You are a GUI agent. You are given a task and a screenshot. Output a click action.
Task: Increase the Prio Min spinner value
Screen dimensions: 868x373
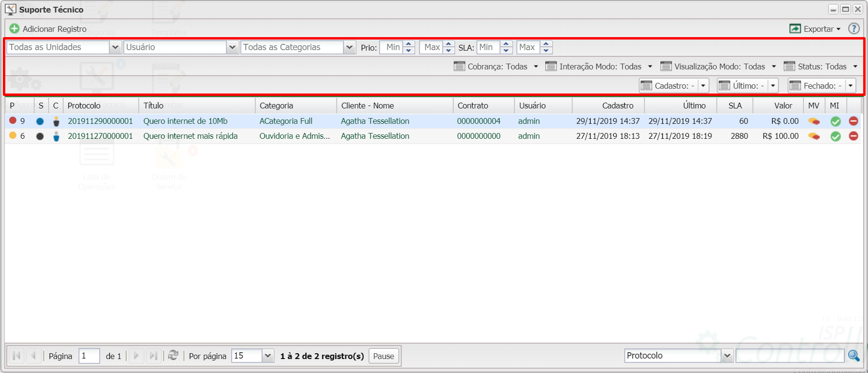pos(409,44)
